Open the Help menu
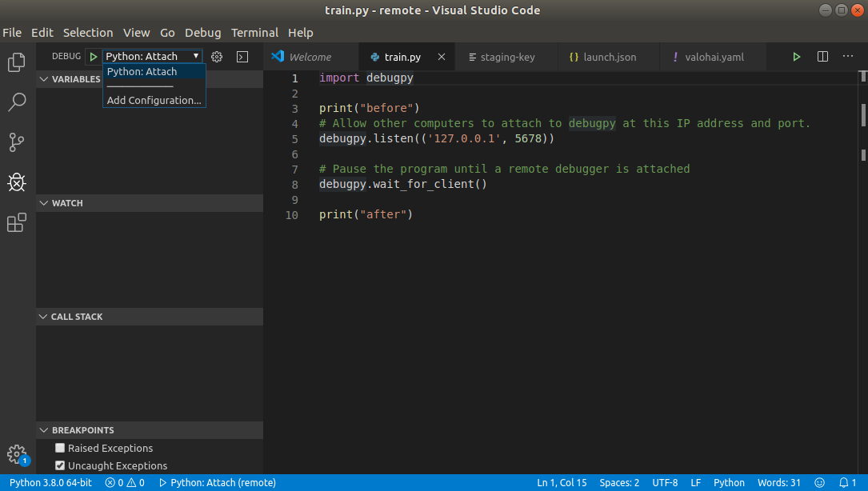Viewport: 868px width, 491px height. point(301,33)
